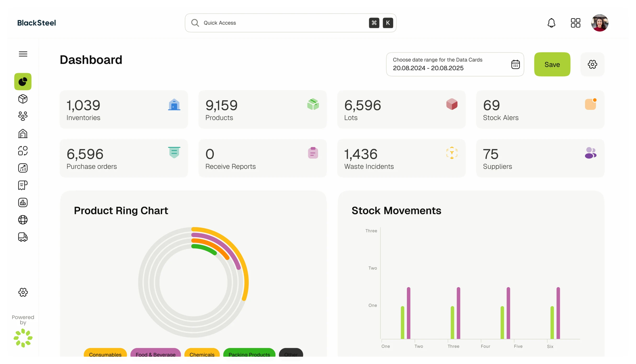The height and width of the screenshot is (364, 636).
Task: Open the delivery truck sidebar icon
Action: [x=23, y=237]
